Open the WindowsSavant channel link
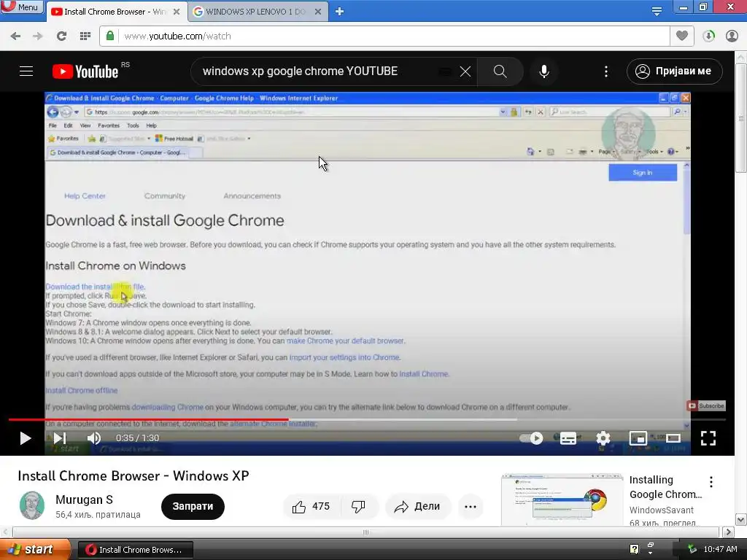Image resolution: width=747 pixels, height=560 pixels. pyautogui.click(x=661, y=510)
